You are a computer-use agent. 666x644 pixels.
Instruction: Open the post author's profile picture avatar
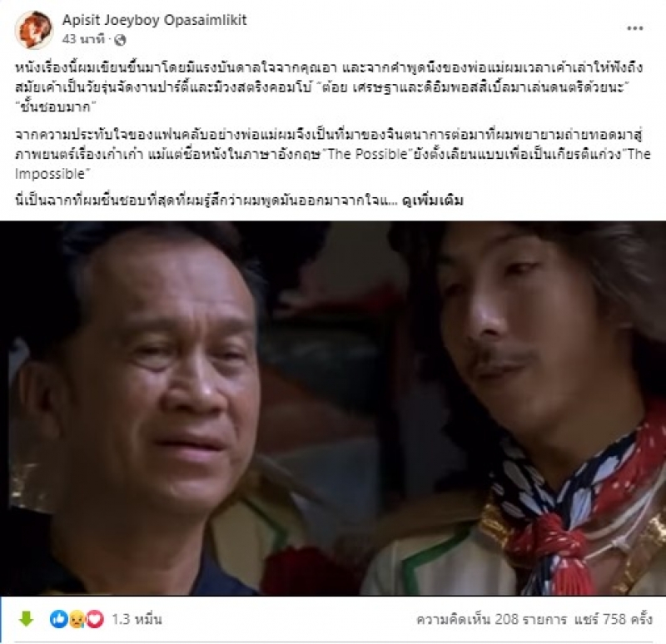[x=33, y=30]
